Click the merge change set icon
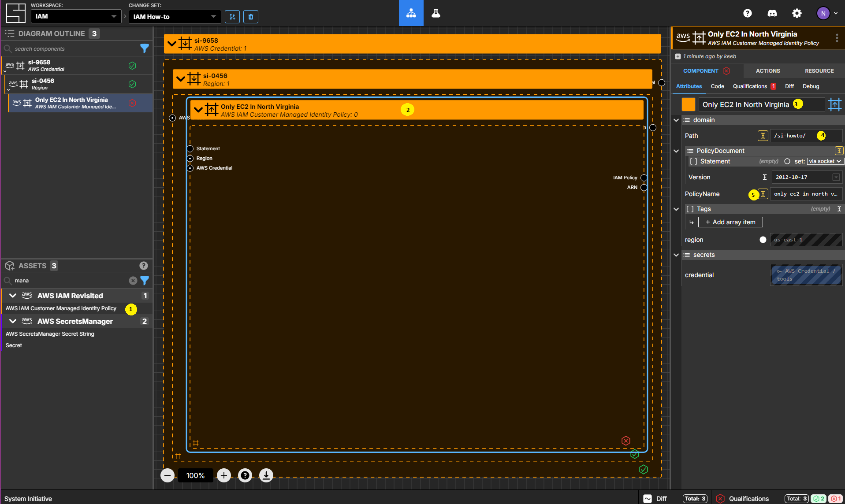Image resolution: width=845 pixels, height=504 pixels. point(232,17)
